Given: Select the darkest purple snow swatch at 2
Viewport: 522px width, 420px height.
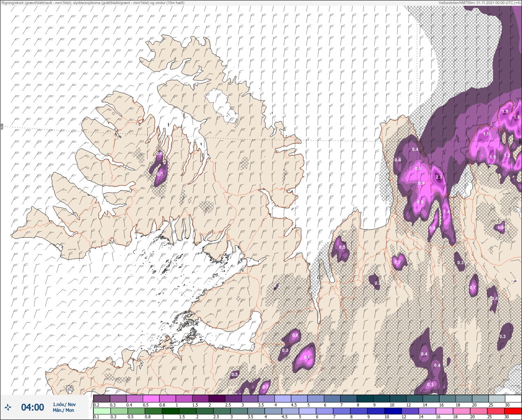Looking at the screenshot, I should pos(217,398).
